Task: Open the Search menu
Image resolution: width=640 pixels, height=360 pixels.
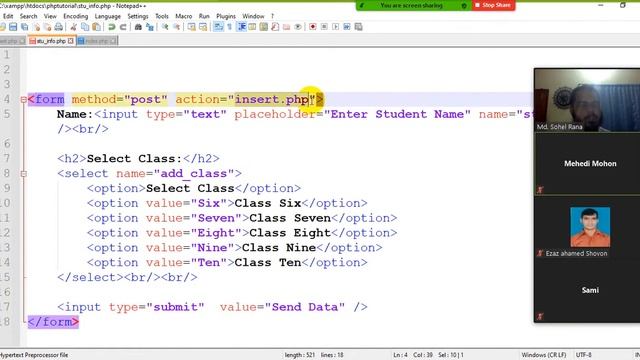Action: [x=29, y=16]
